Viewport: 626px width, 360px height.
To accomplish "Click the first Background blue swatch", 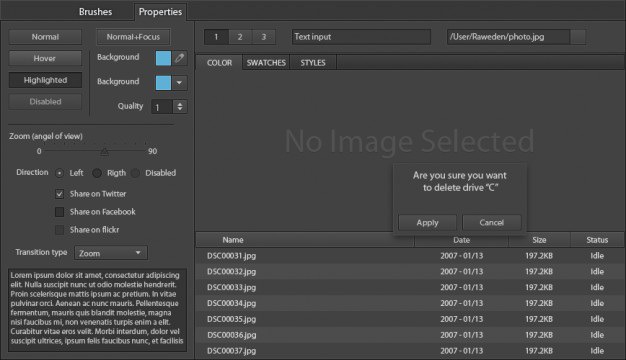I will coord(163,58).
